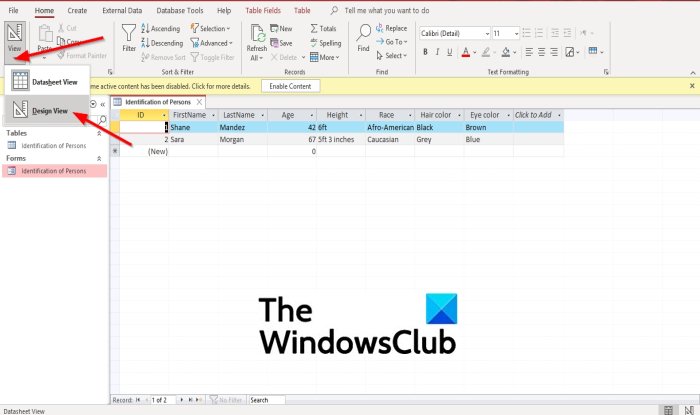Image resolution: width=700 pixels, height=415 pixels.
Task: Collapse the ribbon with the arrow
Action: pos(693,72)
